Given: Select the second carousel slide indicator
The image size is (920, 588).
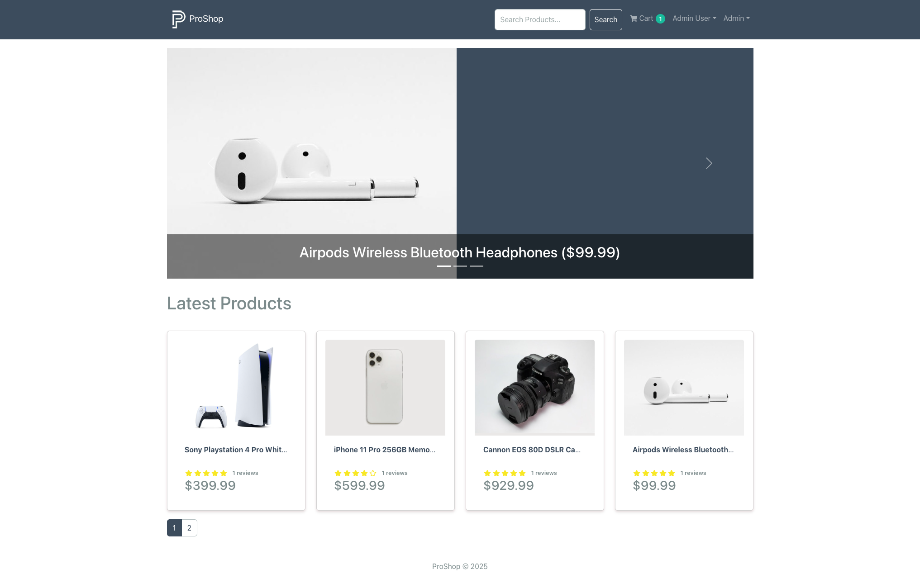Looking at the screenshot, I should [460, 266].
